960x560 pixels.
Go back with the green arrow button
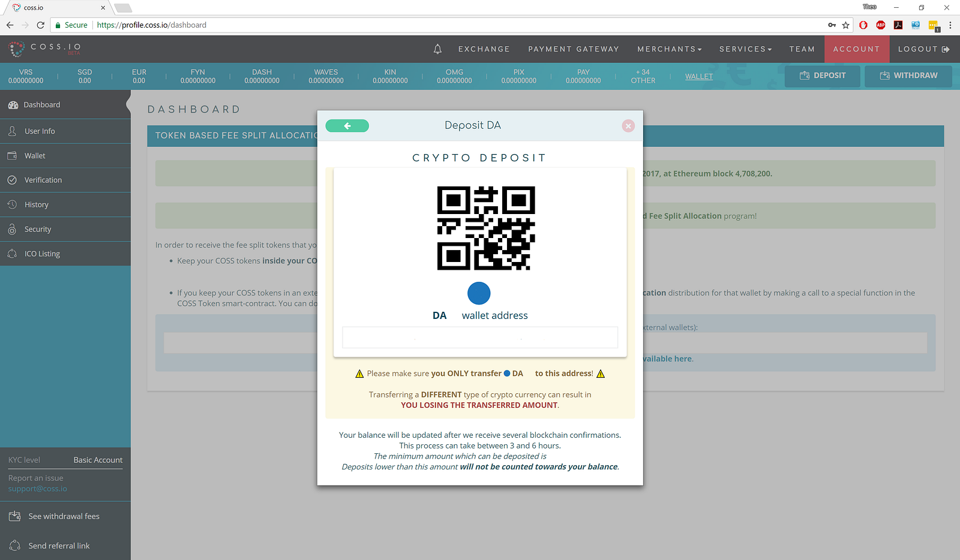347,126
